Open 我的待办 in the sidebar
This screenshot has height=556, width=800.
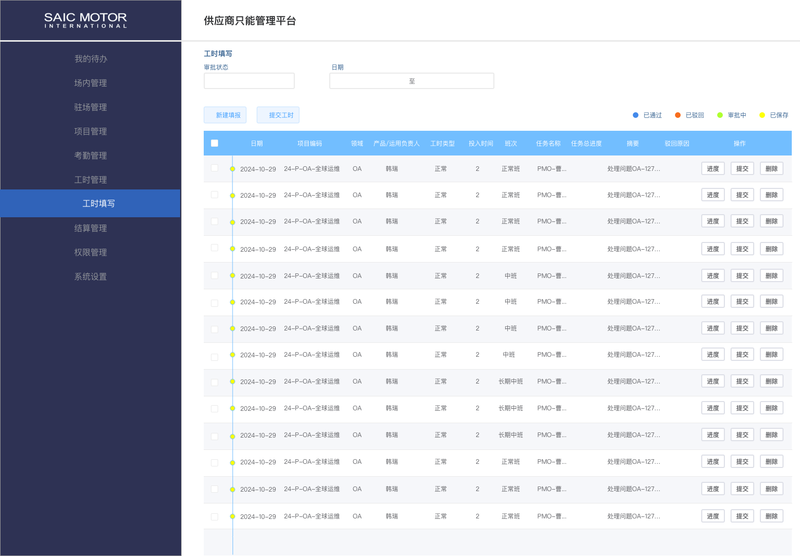tap(90, 59)
